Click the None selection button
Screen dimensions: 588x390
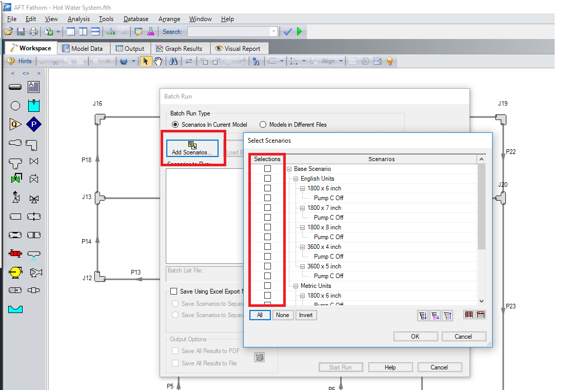click(282, 315)
